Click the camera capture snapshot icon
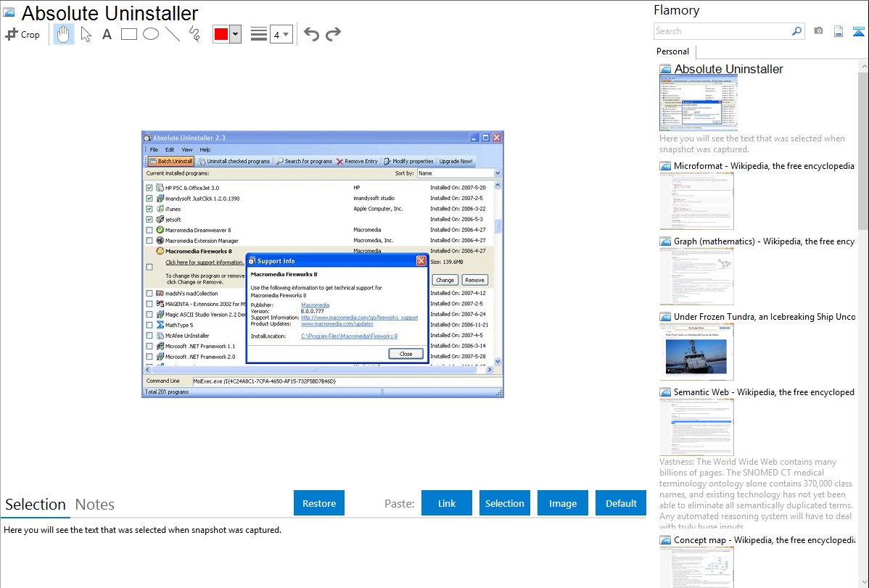869x588 pixels. [x=818, y=31]
